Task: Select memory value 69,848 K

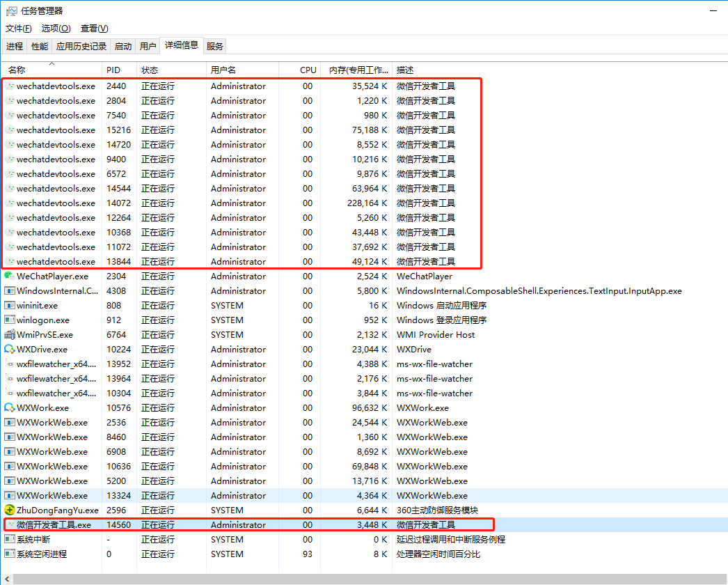Action: click(x=369, y=467)
